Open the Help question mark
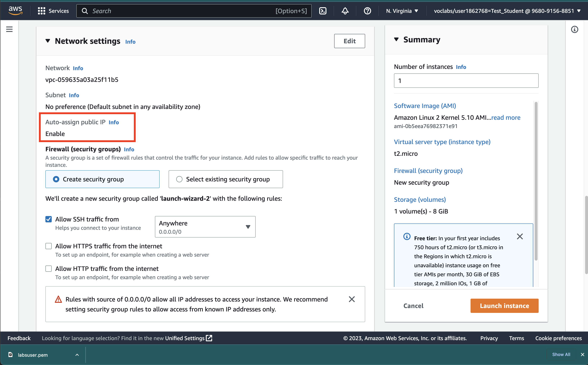The image size is (588, 365). click(367, 11)
